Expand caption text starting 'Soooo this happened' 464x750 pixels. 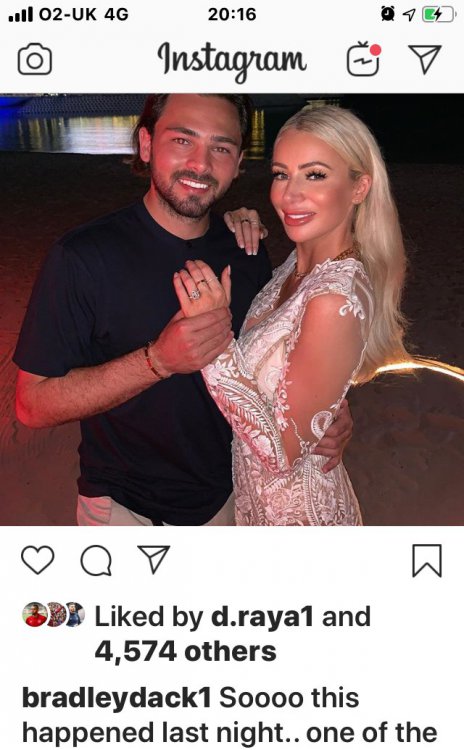230,715
